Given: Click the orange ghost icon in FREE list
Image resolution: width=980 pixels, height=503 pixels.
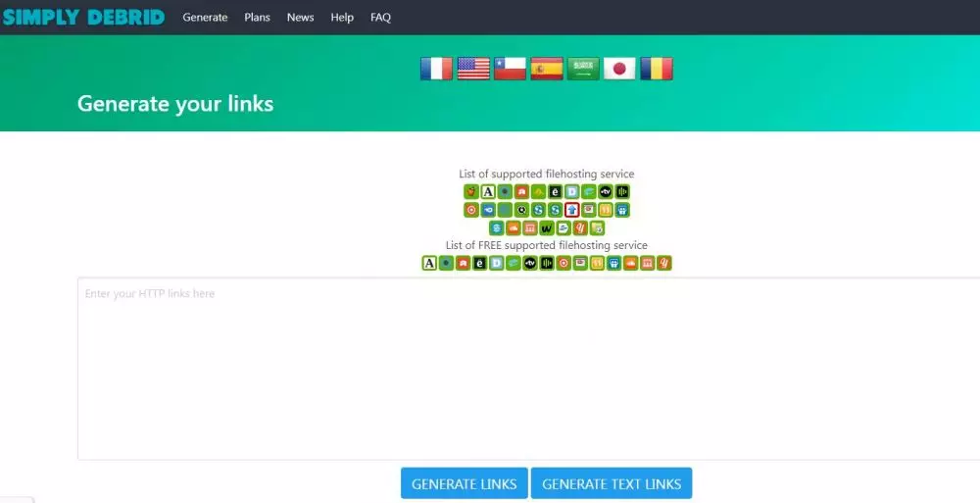Looking at the screenshot, I should click(463, 263).
